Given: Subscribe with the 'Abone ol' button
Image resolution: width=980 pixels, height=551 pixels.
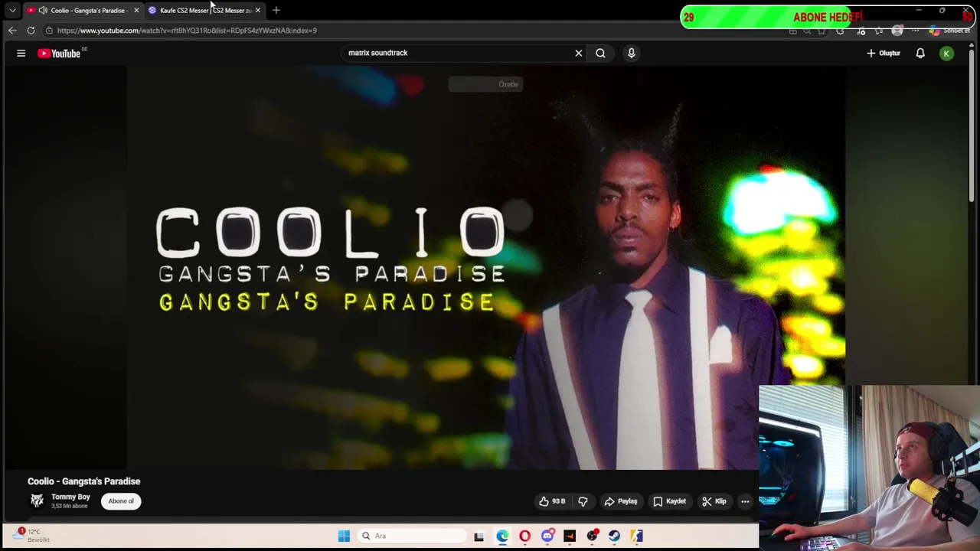Looking at the screenshot, I should 120,501.
